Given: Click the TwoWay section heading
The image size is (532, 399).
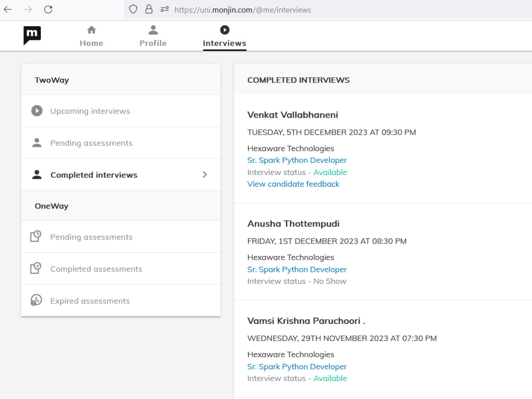Looking at the screenshot, I should click(x=52, y=80).
